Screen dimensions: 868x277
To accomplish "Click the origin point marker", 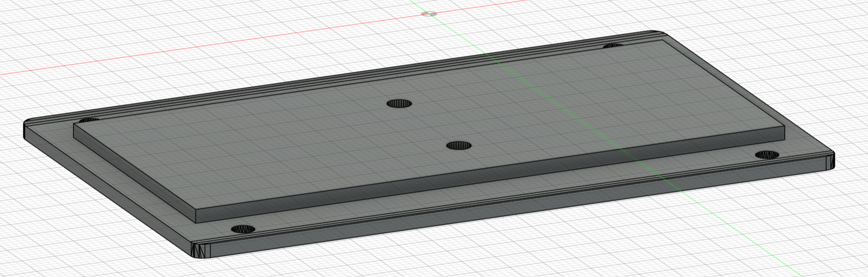I will tap(430, 13).
